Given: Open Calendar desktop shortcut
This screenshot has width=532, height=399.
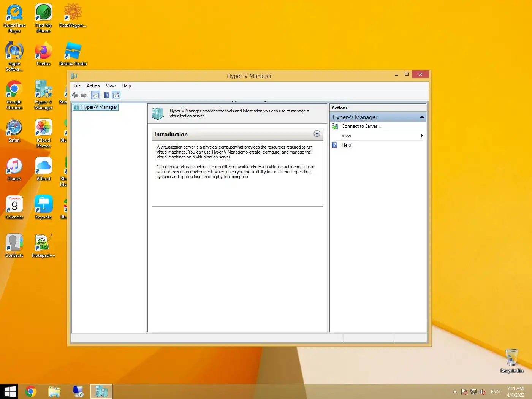Looking at the screenshot, I should [x=14, y=208].
